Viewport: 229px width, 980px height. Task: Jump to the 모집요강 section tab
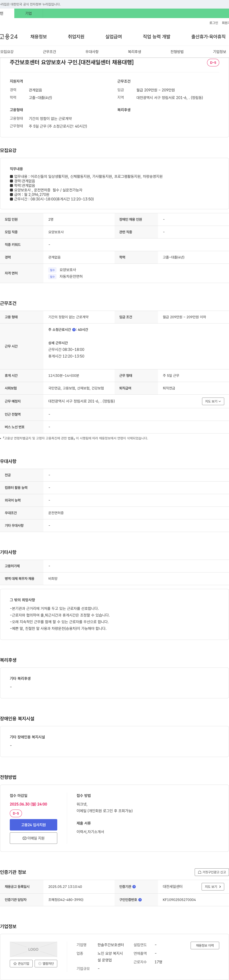click(7, 52)
